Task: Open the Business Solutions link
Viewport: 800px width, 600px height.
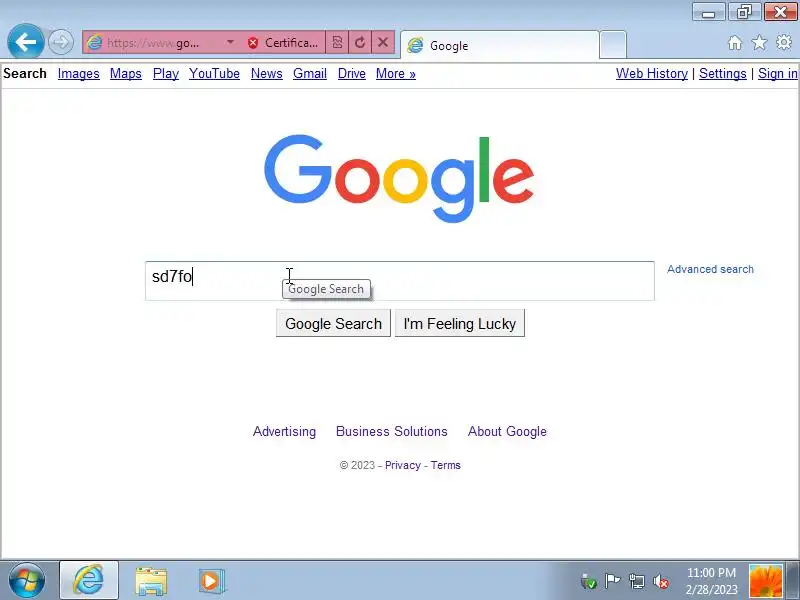Action: point(391,431)
